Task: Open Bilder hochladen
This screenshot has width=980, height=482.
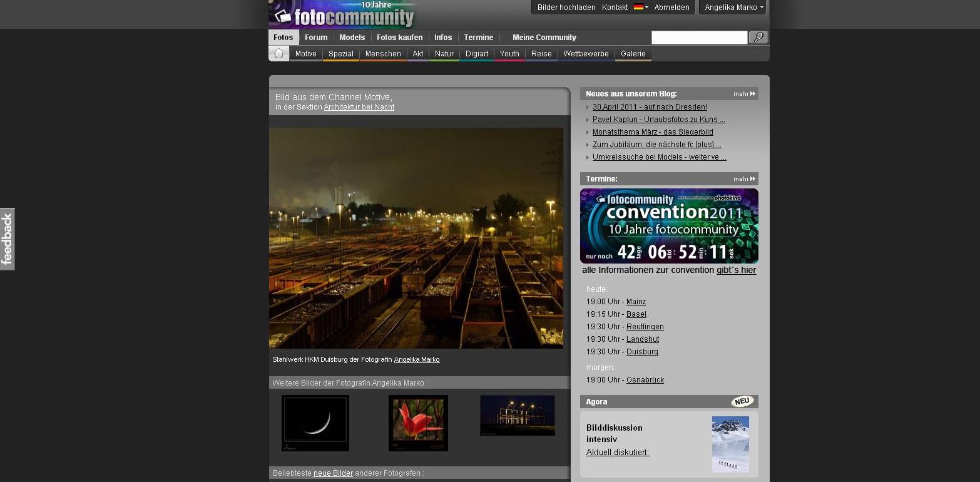Action: pos(566,8)
